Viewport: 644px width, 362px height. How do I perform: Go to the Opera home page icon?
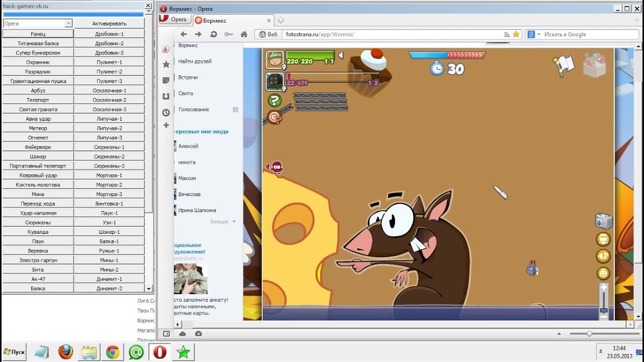point(244,34)
